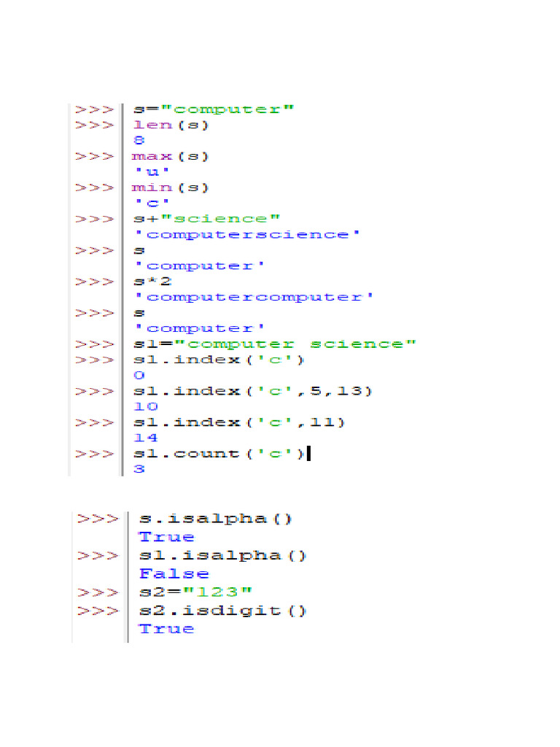The image size is (560, 747).
Task: Click the output value 10
Action: (146, 407)
